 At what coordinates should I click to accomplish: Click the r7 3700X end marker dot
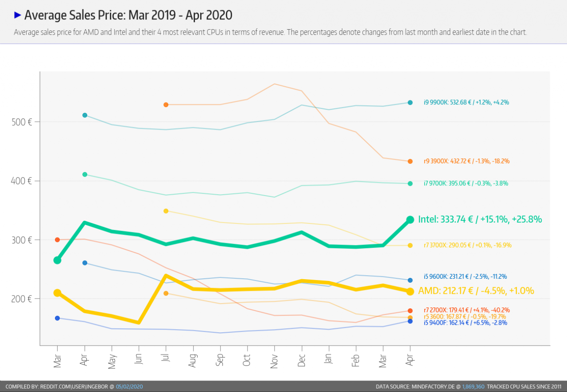pos(410,246)
